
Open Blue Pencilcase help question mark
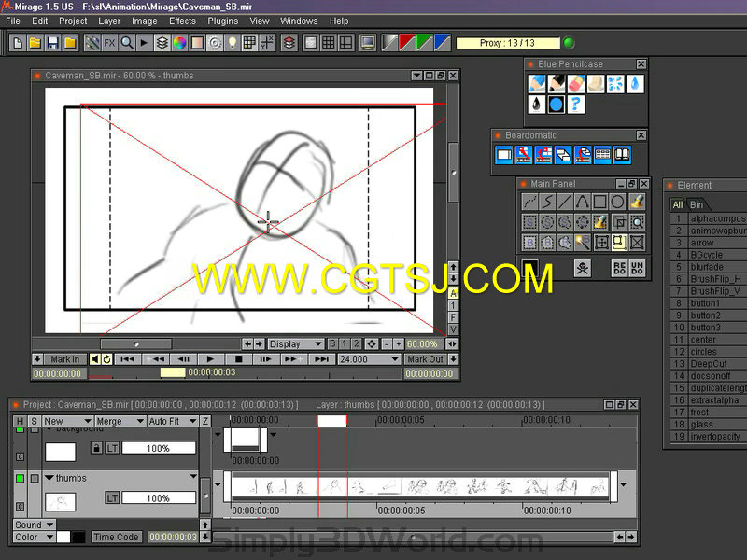coord(576,105)
